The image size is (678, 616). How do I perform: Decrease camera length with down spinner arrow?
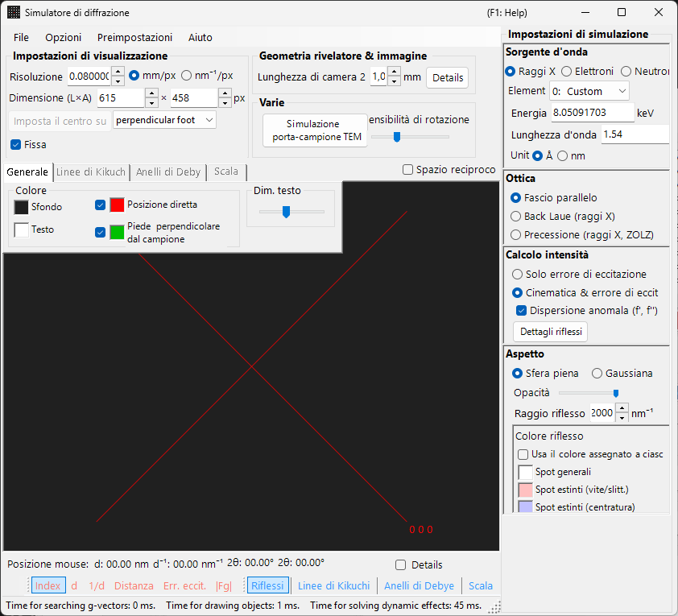[394, 81]
